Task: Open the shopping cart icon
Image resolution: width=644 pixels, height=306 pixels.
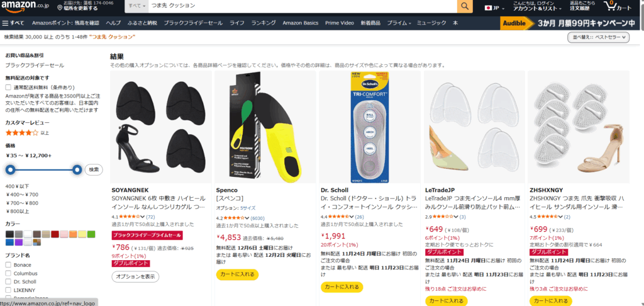Action: point(618,6)
